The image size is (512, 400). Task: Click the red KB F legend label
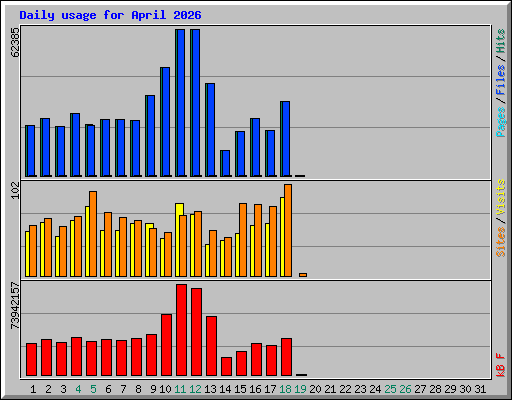[x=501, y=365]
